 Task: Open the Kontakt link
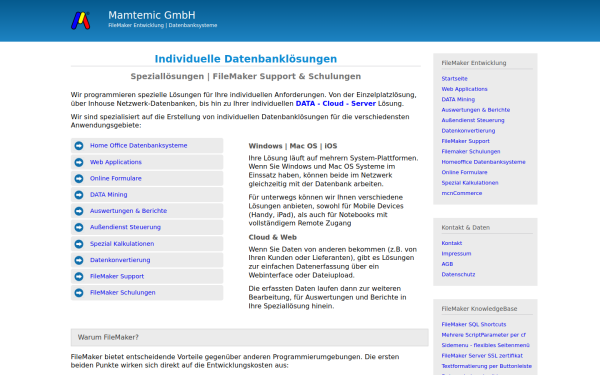pos(452,243)
